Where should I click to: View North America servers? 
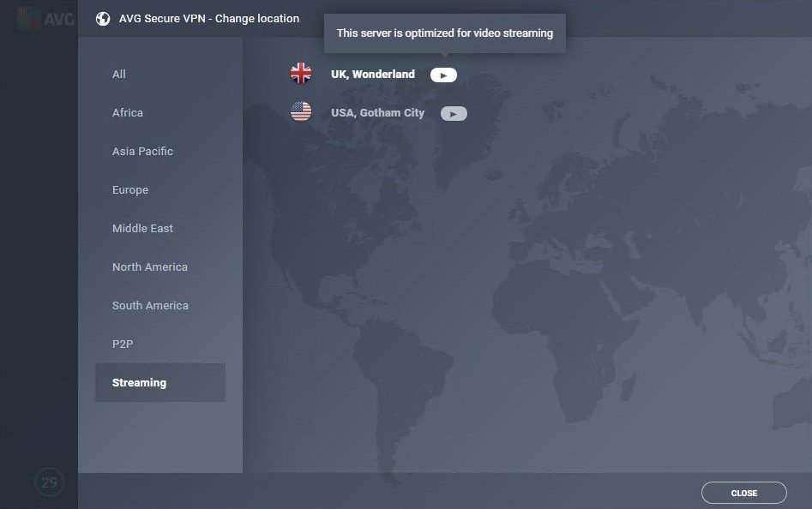[150, 266]
